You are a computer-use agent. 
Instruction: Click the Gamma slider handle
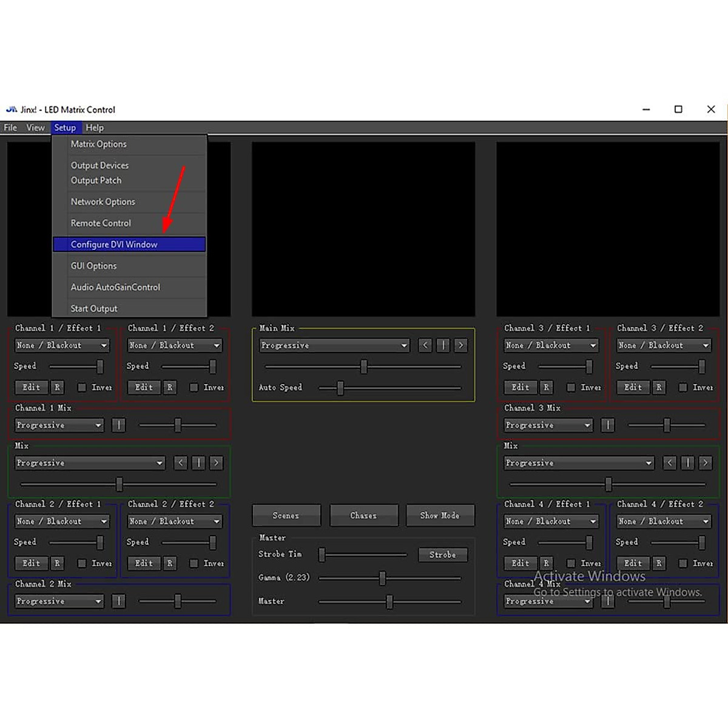(382, 578)
